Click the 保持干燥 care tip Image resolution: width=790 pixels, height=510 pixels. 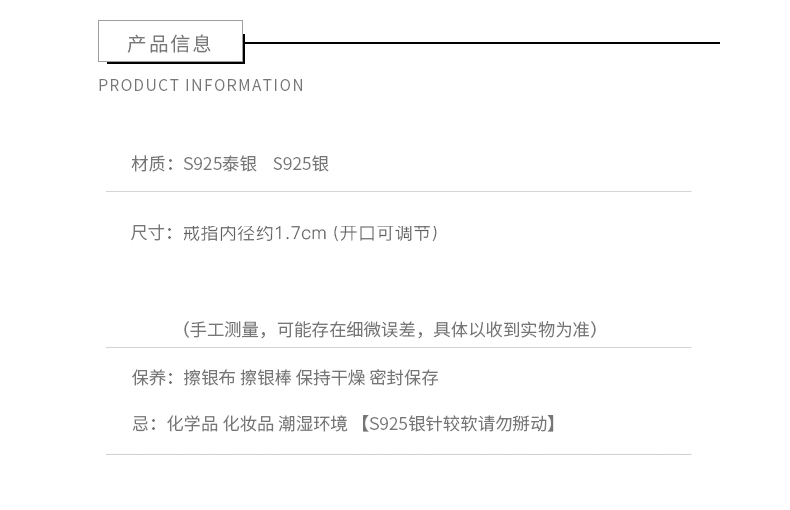click(x=331, y=378)
